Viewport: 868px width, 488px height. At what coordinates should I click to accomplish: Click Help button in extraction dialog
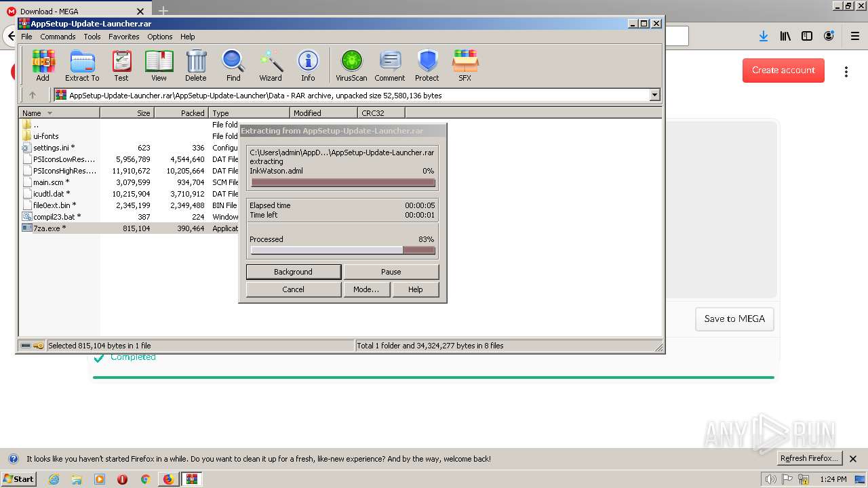tap(416, 289)
